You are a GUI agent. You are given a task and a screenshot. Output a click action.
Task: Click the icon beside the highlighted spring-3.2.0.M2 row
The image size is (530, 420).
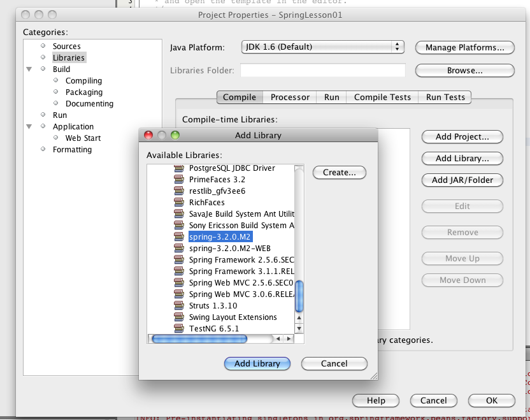pyautogui.click(x=179, y=237)
